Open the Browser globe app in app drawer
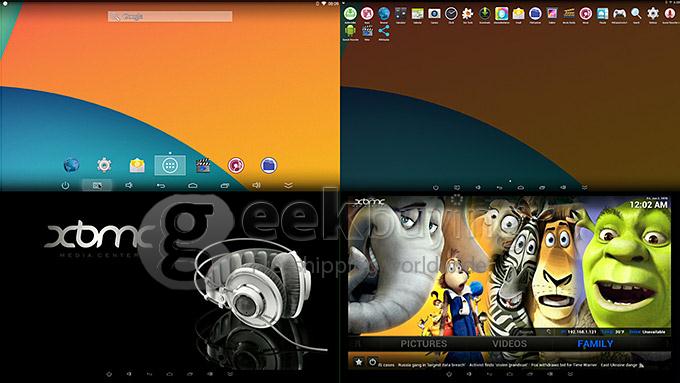 [384, 14]
